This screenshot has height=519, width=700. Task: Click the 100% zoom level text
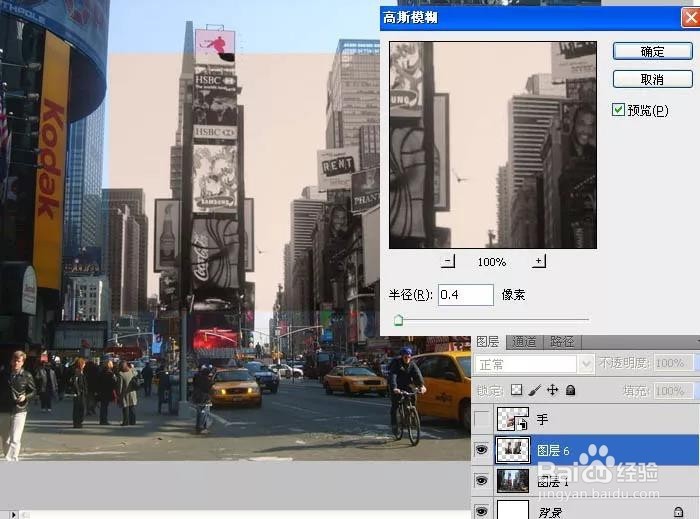tap(492, 262)
